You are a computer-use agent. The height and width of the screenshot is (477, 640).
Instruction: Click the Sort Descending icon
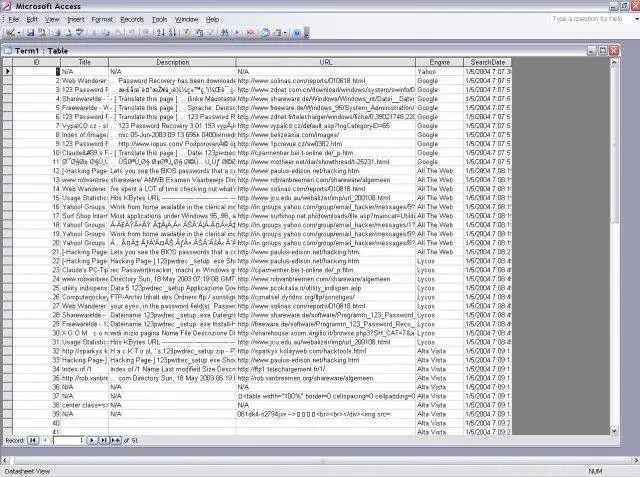172,33
